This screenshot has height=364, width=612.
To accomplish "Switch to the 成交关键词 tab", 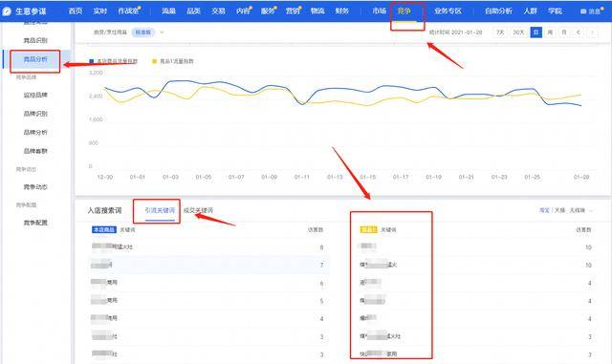I will 198,210.
